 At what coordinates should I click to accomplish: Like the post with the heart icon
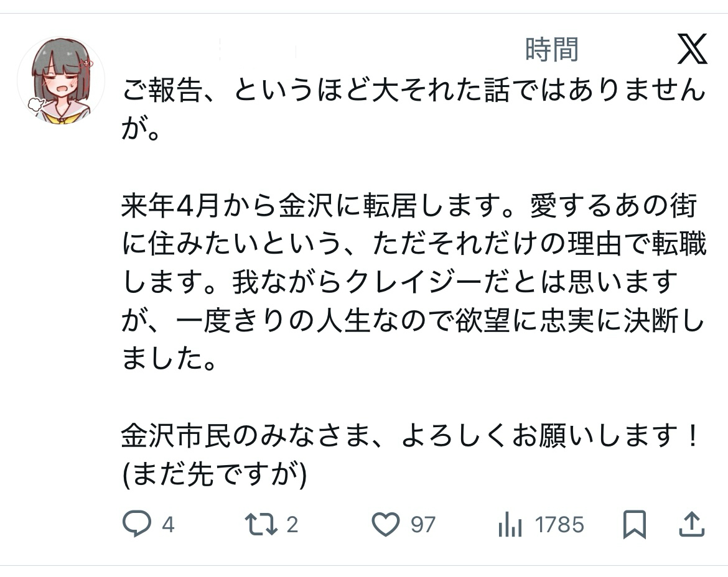tap(385, 525)
